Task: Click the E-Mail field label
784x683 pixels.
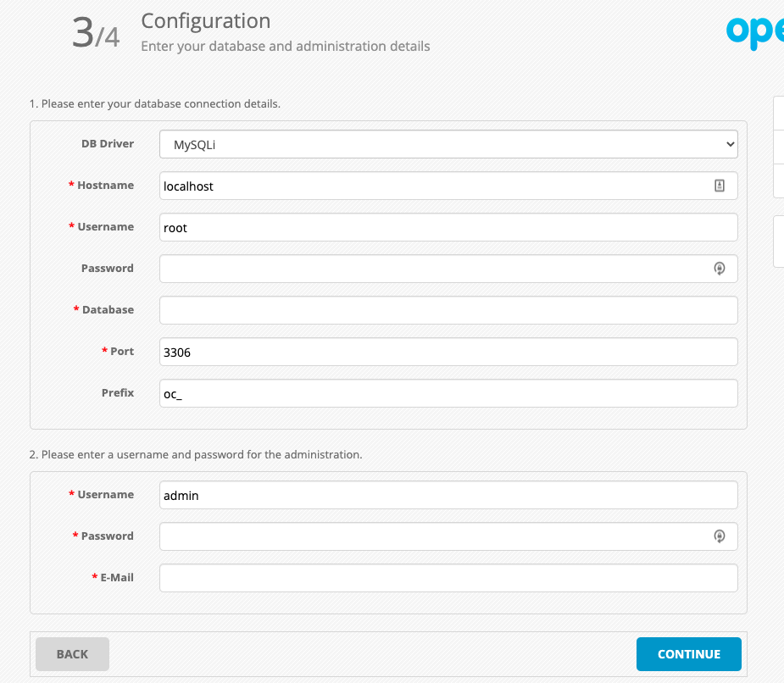Action: (116, 578)
